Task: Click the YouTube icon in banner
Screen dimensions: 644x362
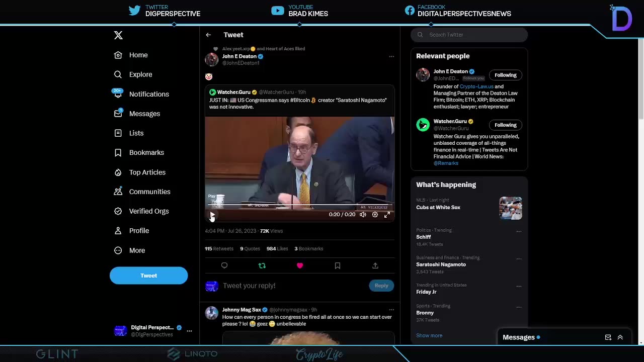Action: click(278, 11)
